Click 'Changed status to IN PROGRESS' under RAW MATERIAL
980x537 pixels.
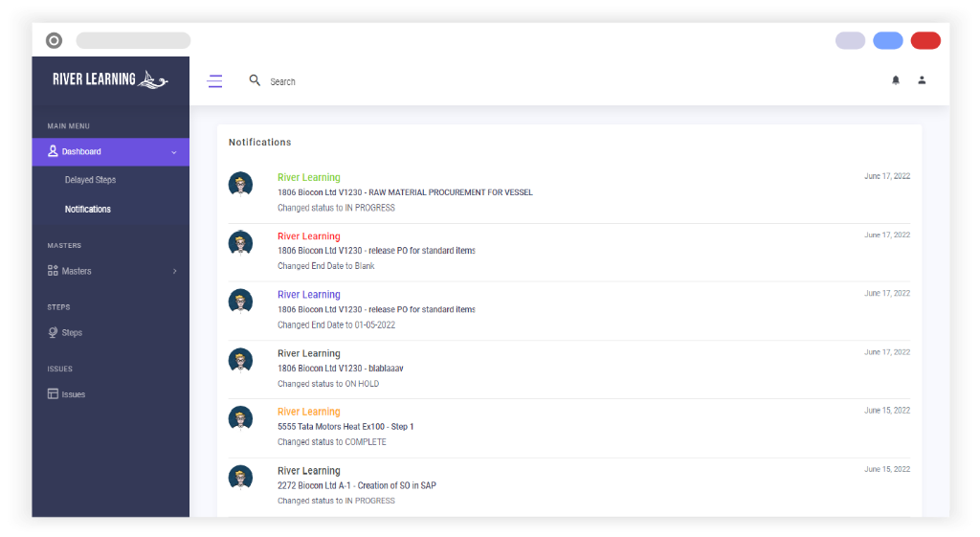pos(336,208)
